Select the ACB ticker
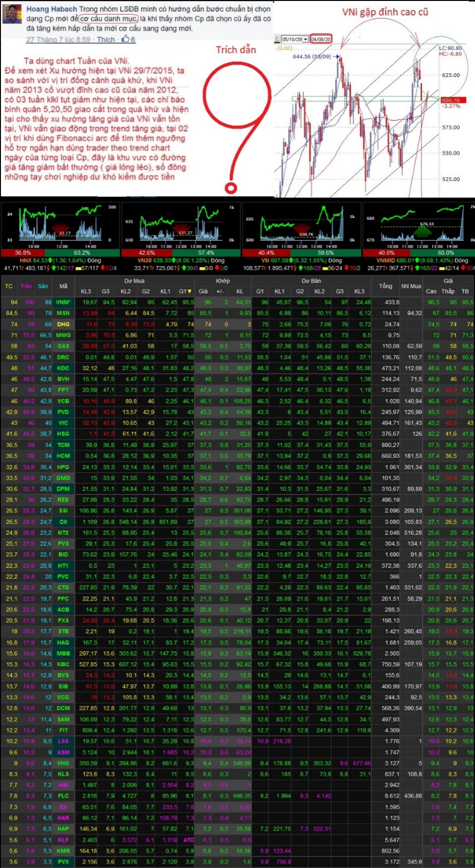The width and height of the screenshot is (475, 868). 63,610
